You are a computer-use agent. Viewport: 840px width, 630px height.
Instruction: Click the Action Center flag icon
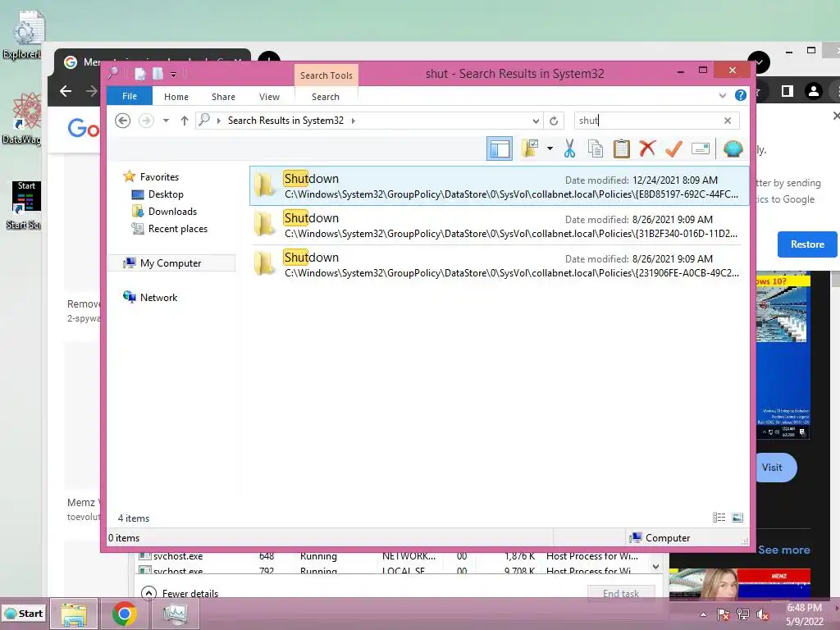coord(724,614)
